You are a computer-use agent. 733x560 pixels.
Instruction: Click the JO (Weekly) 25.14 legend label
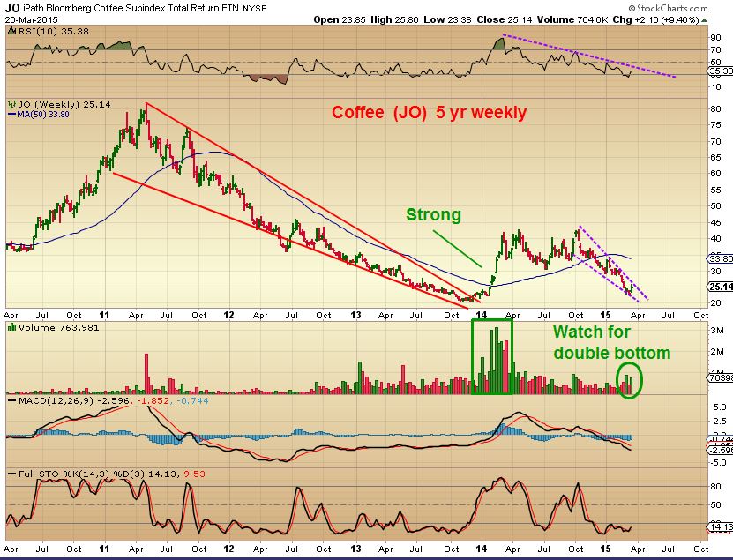(64, 104)
